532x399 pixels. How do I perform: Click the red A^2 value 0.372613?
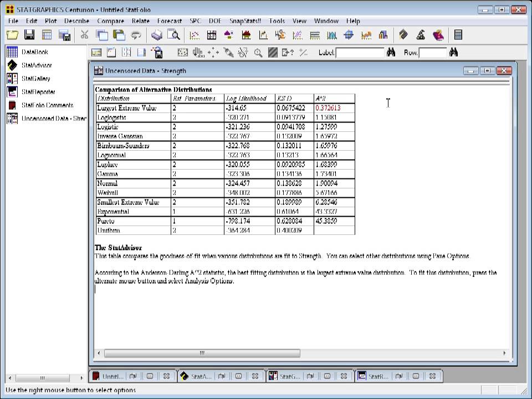click(328, 108)
